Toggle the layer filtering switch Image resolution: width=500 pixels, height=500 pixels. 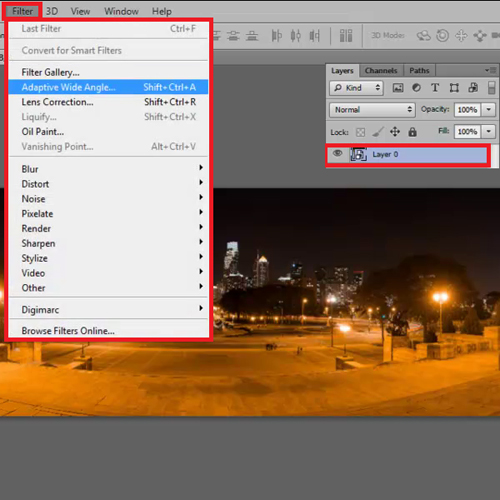pos(491,88)
